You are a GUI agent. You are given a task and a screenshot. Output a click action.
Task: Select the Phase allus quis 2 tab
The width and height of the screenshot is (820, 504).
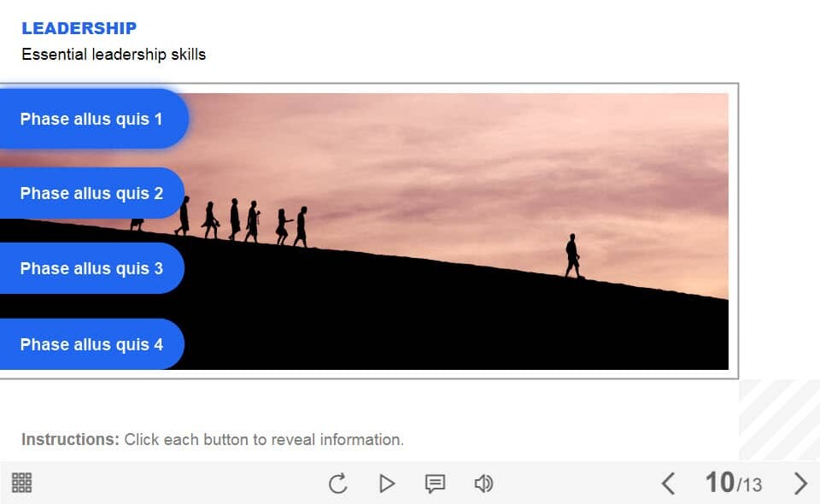pos(91,193)
